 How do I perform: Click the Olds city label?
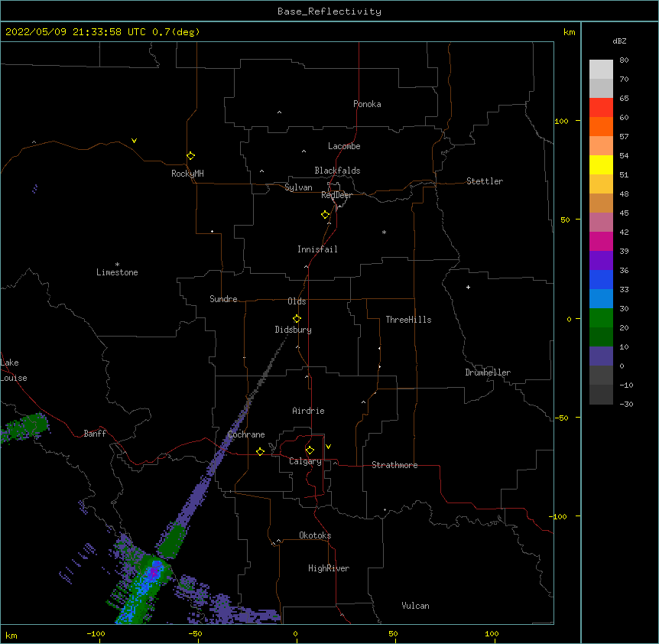click(297, 301)
